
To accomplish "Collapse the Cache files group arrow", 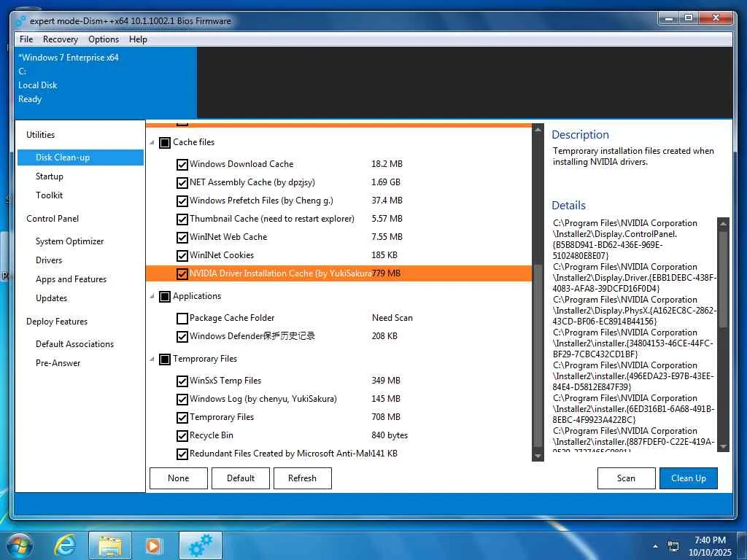I will [152, 142].
